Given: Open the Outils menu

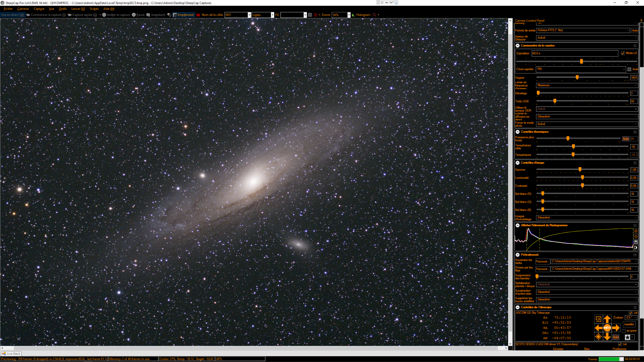Looking at the screenshot, I should [x=63, y=9].
